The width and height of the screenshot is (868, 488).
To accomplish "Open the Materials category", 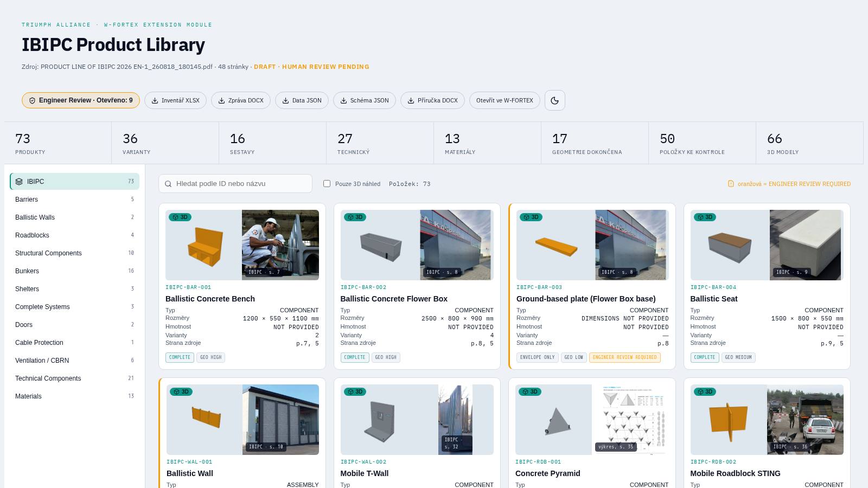I will coord(74,396).
